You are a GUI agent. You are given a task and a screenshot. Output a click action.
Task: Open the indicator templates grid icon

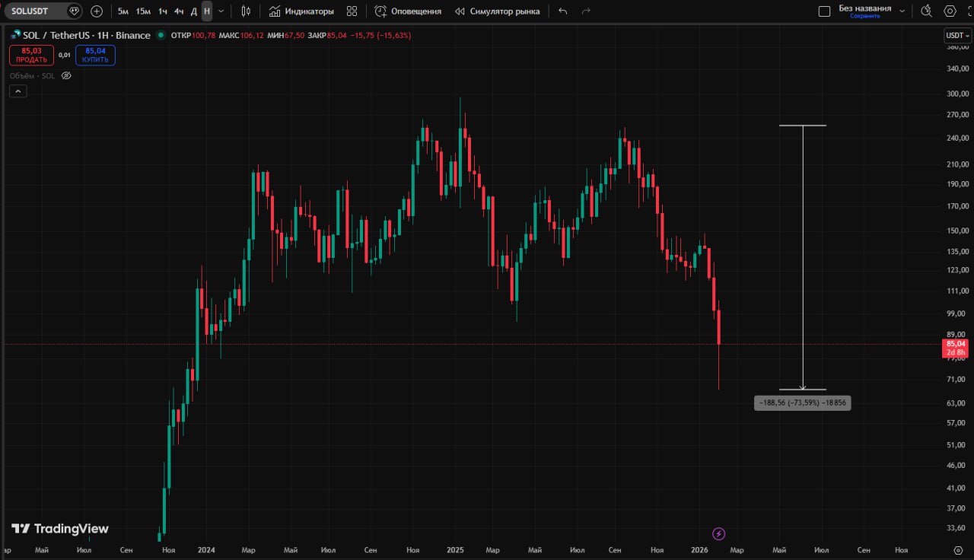coord(352,11)
